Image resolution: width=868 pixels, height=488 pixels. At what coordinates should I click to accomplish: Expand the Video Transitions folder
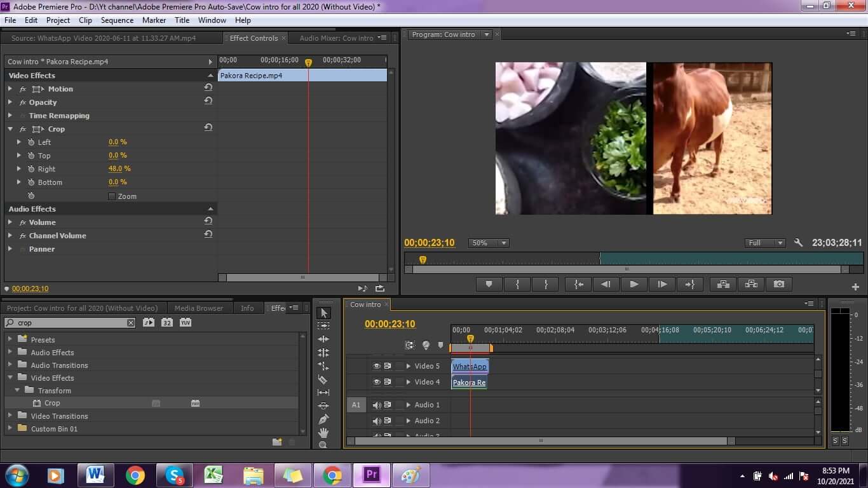tap(10, 416)
